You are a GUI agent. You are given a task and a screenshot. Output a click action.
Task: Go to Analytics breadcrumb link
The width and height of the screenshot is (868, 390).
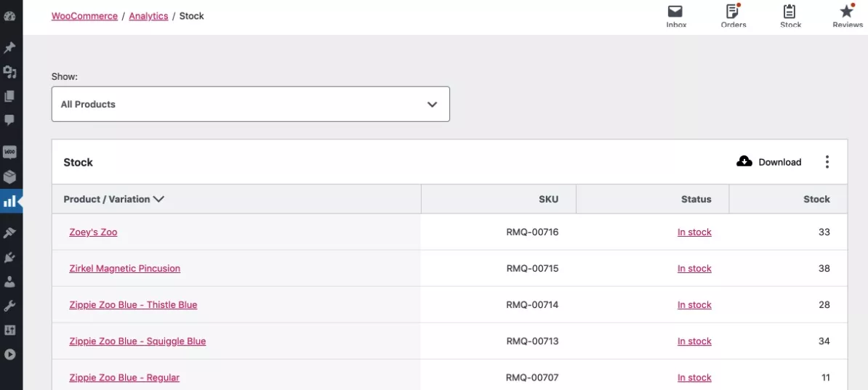point(148,16)
